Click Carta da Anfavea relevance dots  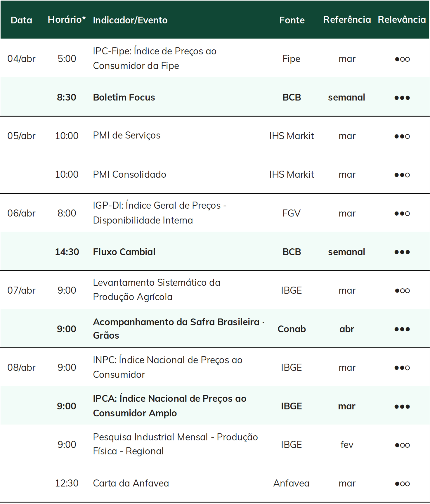(402, 484)
